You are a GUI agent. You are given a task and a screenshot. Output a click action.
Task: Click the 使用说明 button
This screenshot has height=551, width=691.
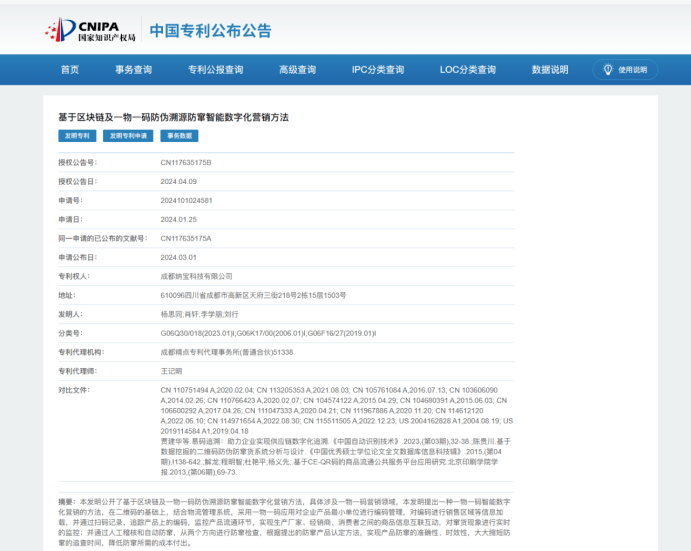pos(625,70)
